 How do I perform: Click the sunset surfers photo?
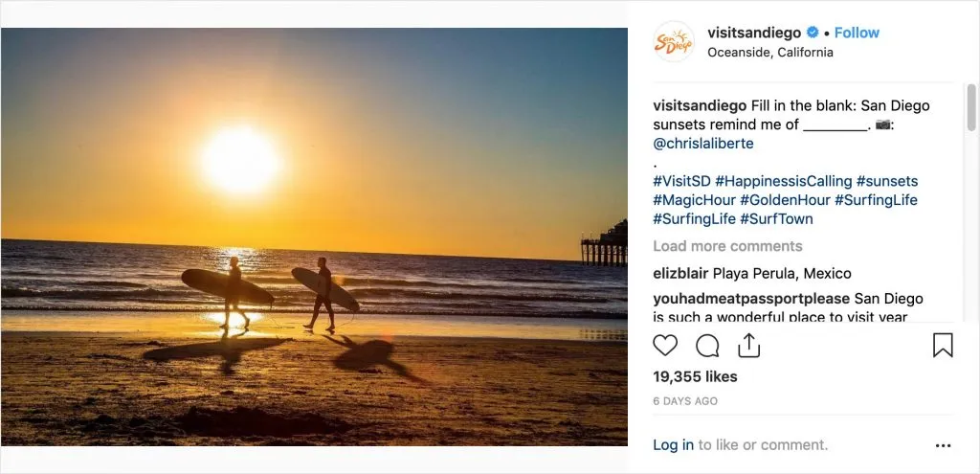coord(314,237)
